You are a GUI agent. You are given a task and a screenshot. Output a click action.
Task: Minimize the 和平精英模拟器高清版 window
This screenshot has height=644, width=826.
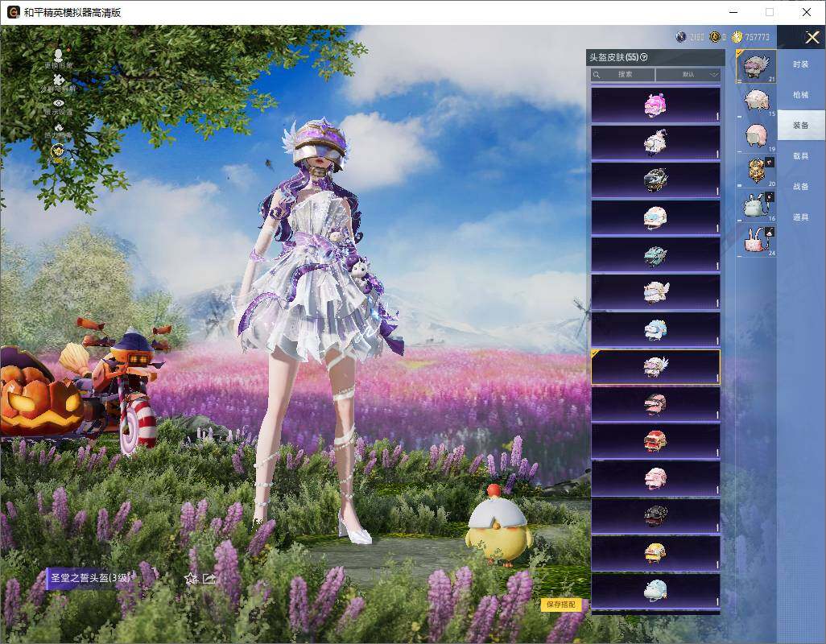click(x=733, y=12)
